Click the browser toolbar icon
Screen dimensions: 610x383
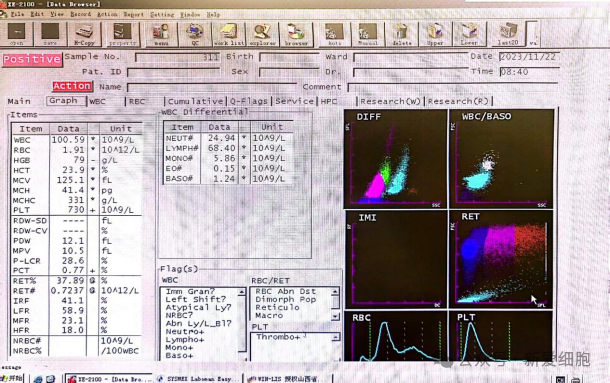click(x=296, y=34)
